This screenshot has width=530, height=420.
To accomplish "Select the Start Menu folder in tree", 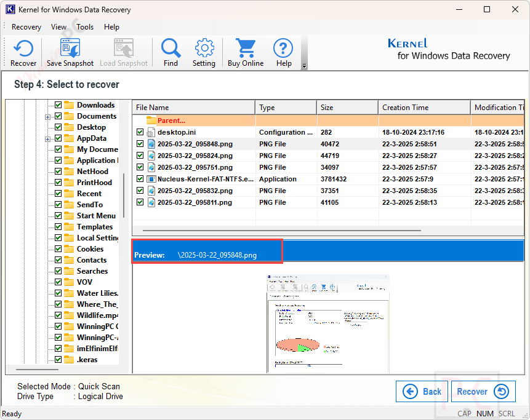I will pos(96,216).
